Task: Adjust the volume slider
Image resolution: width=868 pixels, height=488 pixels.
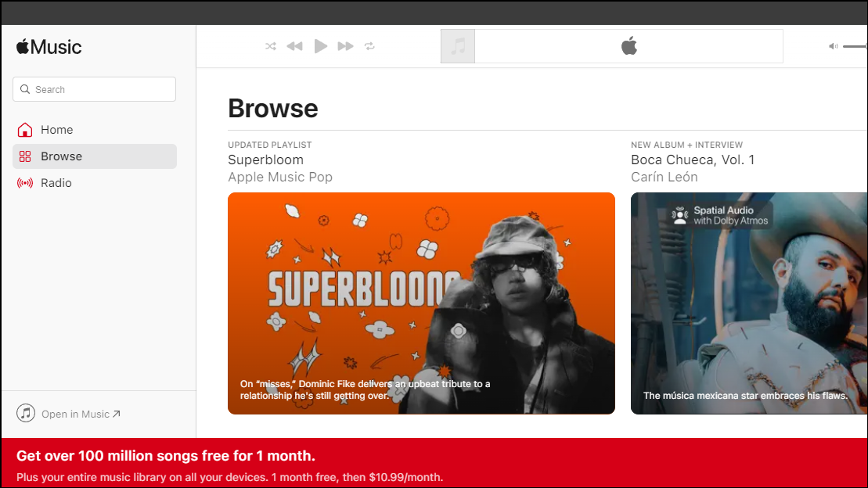Action: tap(855, 46)
